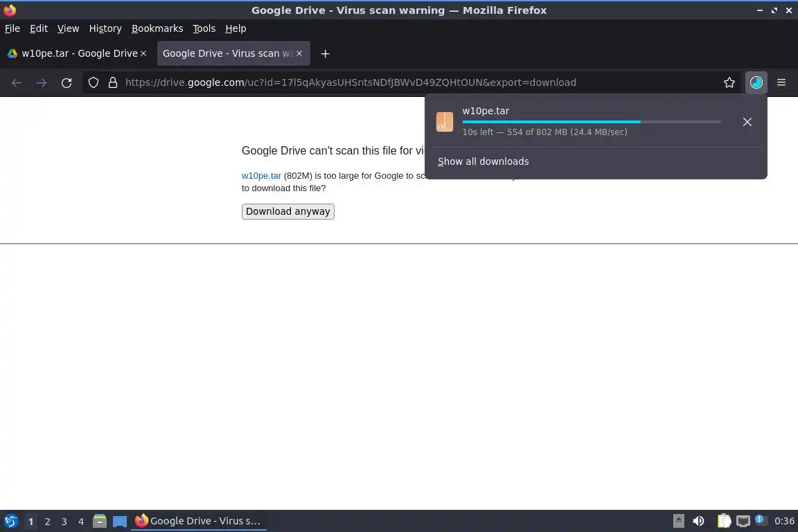Screen dimensions: 798x532
Task: Open the History menu
Action: pyautogui.click(x=105, y=28)
